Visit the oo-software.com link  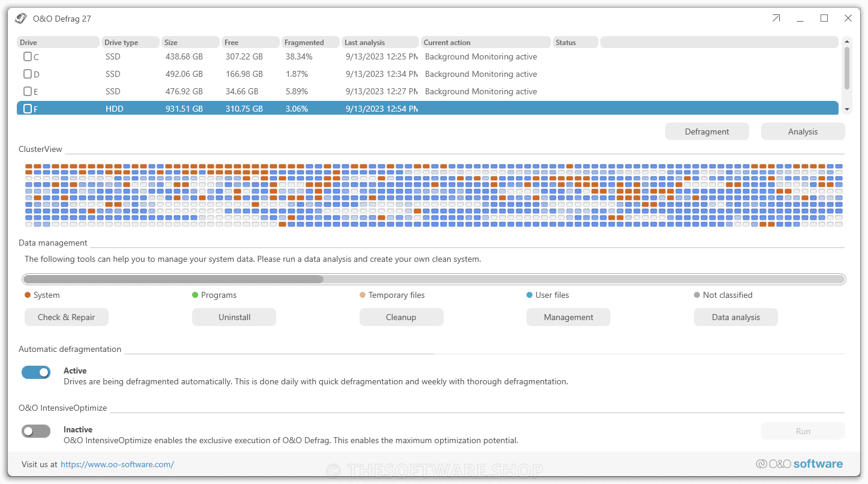pos(118,464)
